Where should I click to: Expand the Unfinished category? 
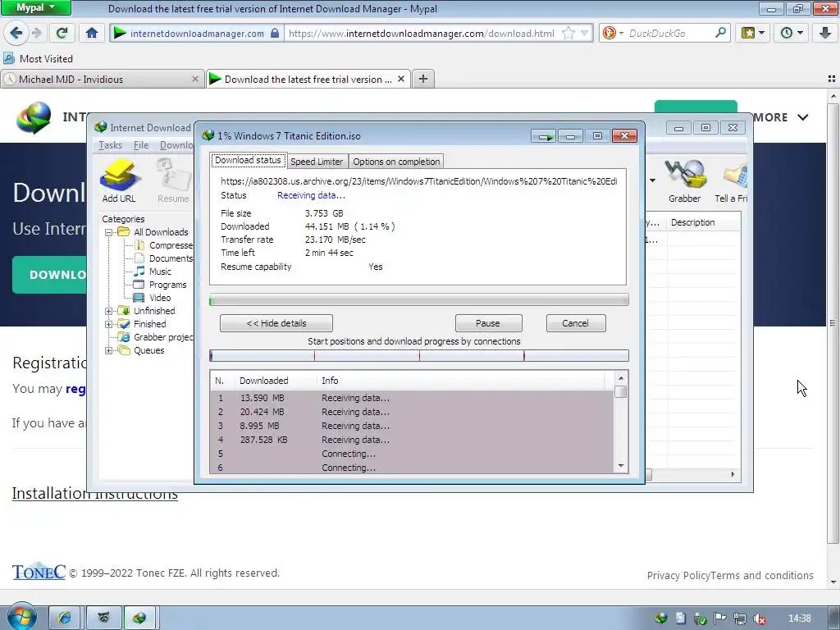(109, 311)
